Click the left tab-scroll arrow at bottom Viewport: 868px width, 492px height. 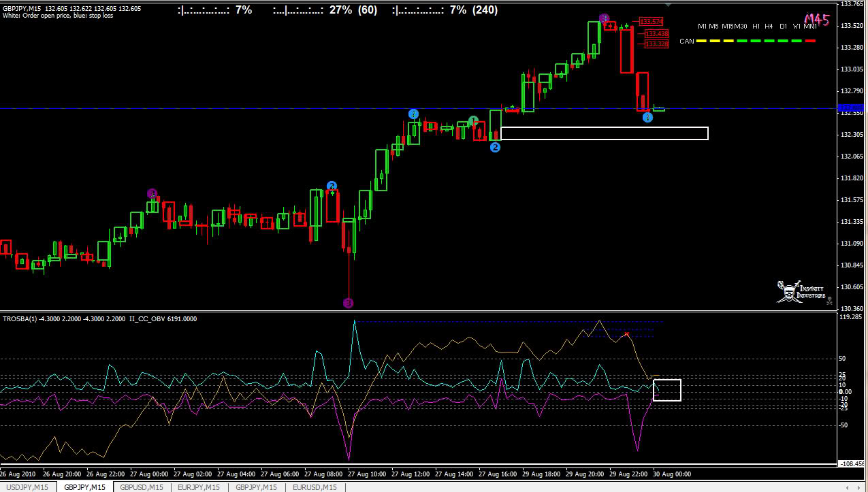tap(848, 487)
